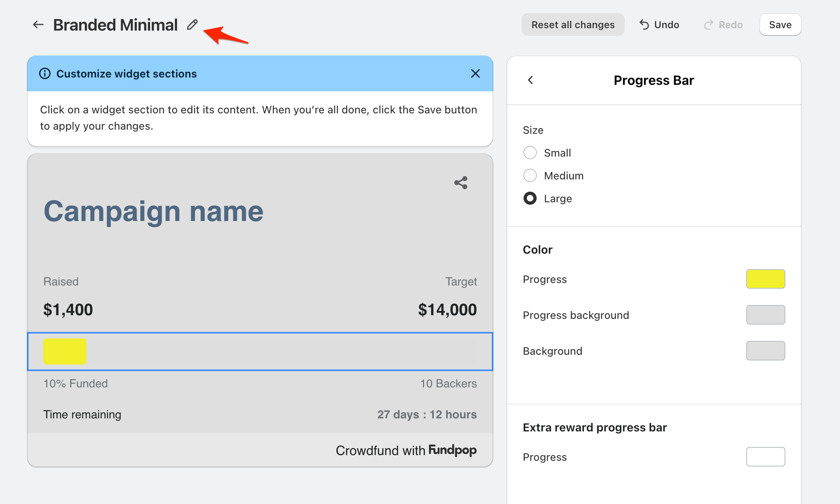Click the share icon in the widget preview
The image size is (840, 504).
461,183
